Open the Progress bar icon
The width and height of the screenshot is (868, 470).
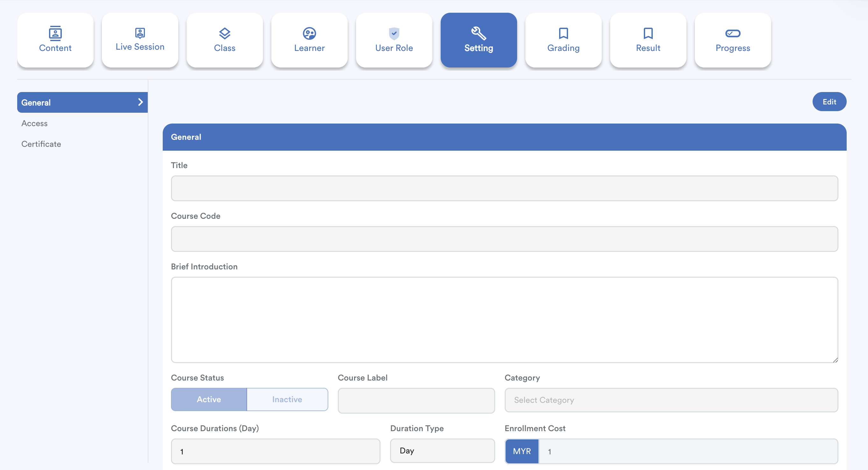(733, 33)
